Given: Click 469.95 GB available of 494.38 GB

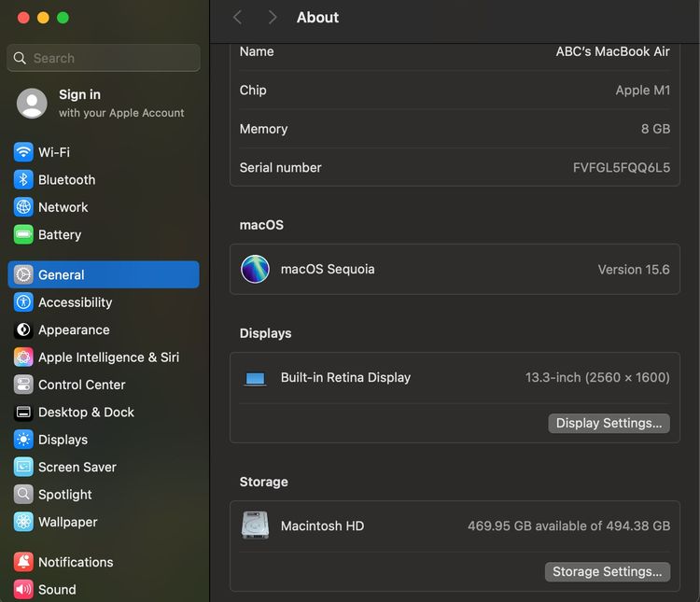Looking at the screenshot, I should click(x=568, y=525).
